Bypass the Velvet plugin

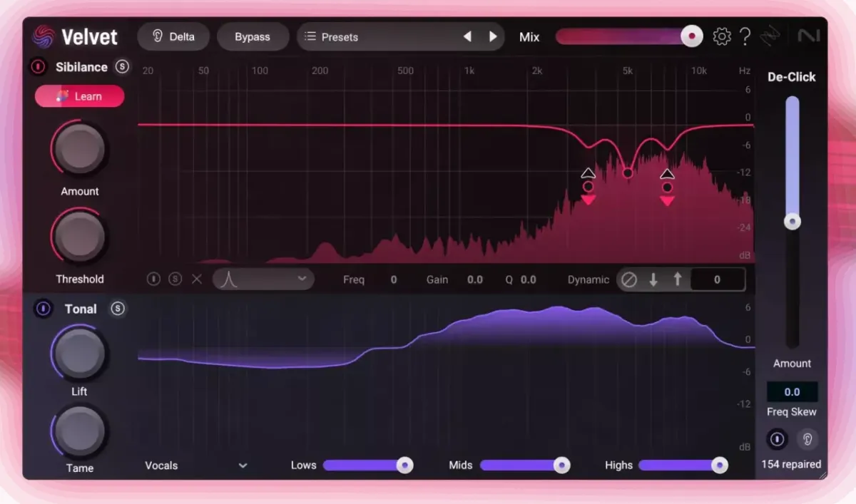pyautogui.click(x=253, y=36)
